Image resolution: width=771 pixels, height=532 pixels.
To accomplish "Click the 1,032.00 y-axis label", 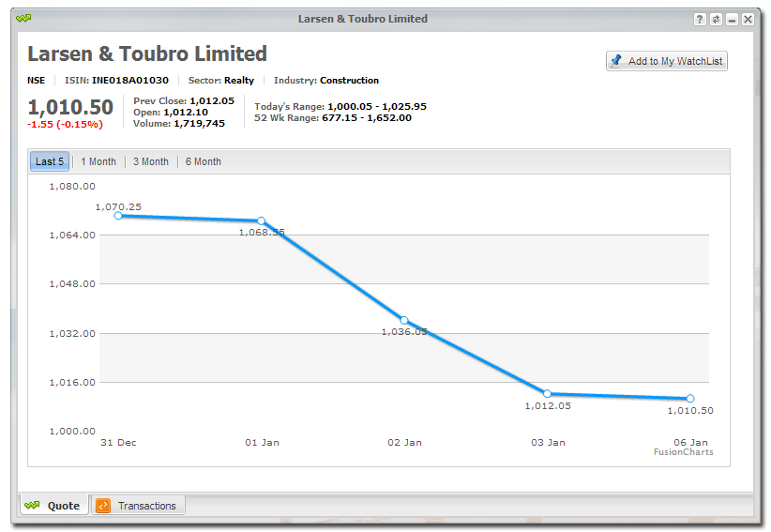I will click(72, 333).
